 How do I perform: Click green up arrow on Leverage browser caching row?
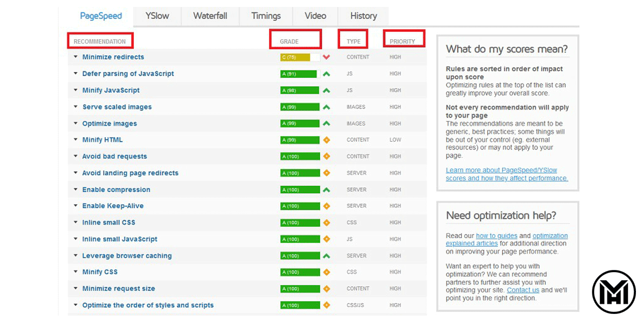click(x=326, y=256)
